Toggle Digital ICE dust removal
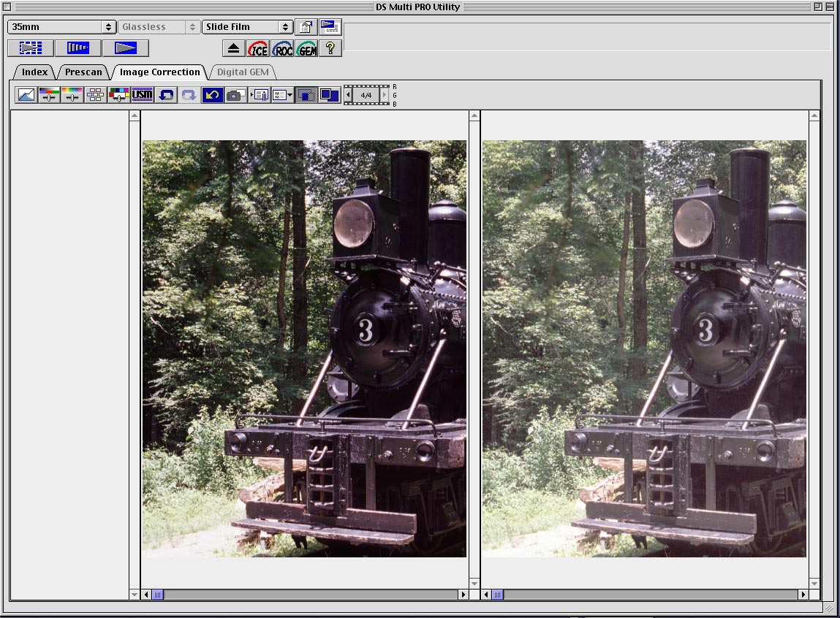 [x=257, y=48]
